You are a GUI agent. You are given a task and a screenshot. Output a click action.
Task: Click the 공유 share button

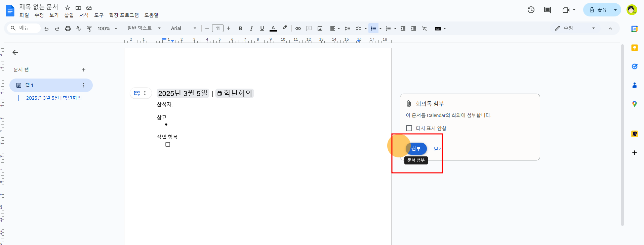point(597,10)
